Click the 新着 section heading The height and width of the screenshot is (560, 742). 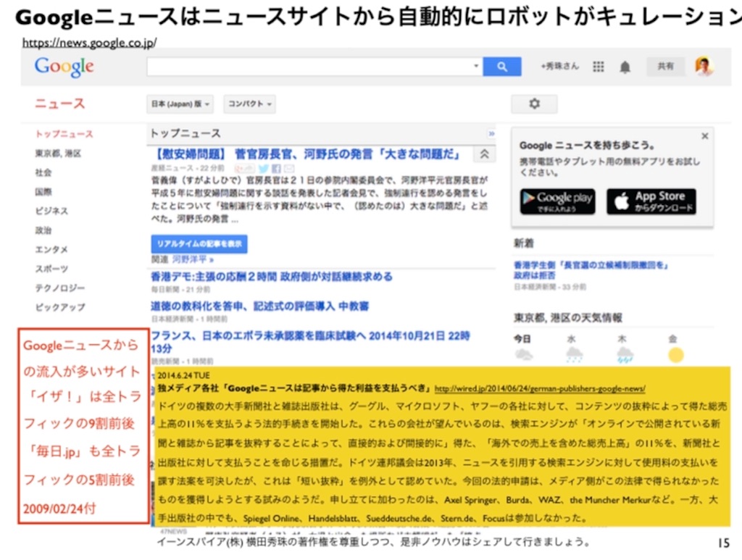coord(524,243)
